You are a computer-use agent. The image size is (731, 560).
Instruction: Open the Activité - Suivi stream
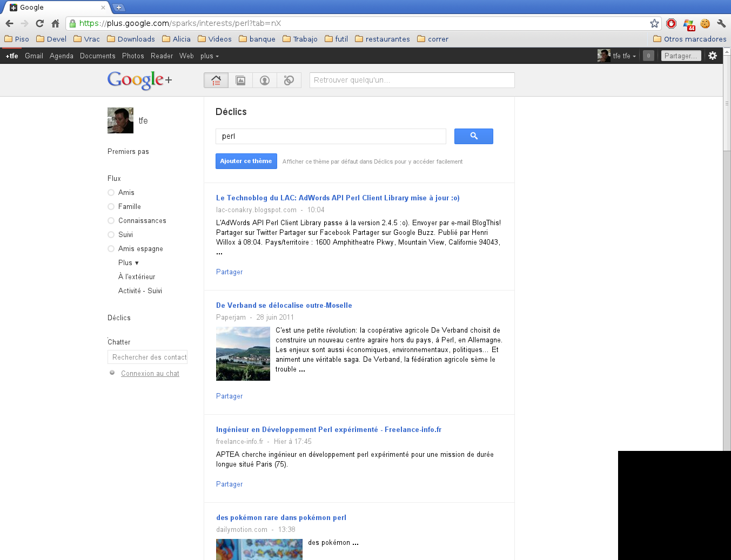pos(140,291)
